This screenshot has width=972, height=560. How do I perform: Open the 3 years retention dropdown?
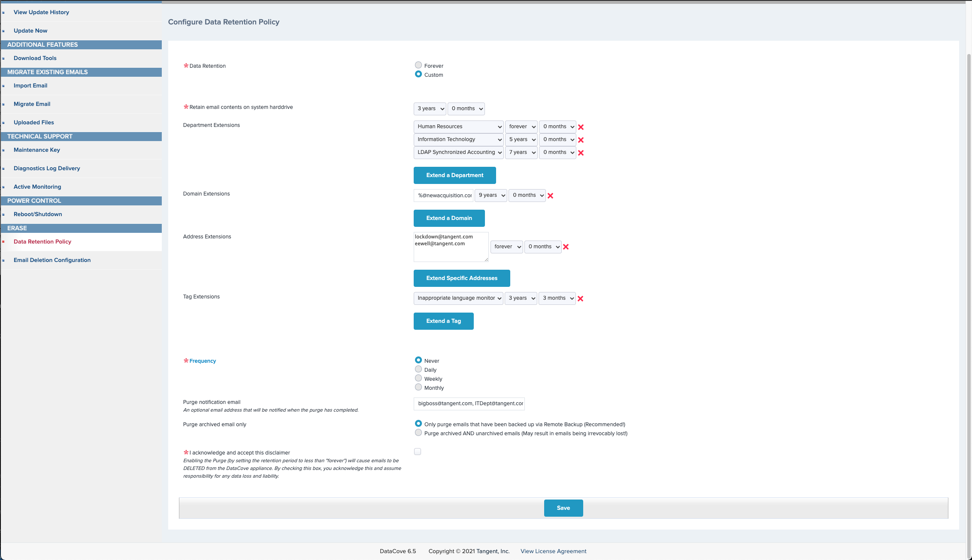point(430,108)
